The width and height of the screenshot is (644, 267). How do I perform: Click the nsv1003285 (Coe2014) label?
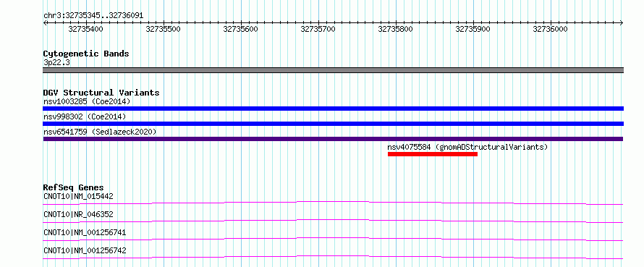[x=87, y=101]
